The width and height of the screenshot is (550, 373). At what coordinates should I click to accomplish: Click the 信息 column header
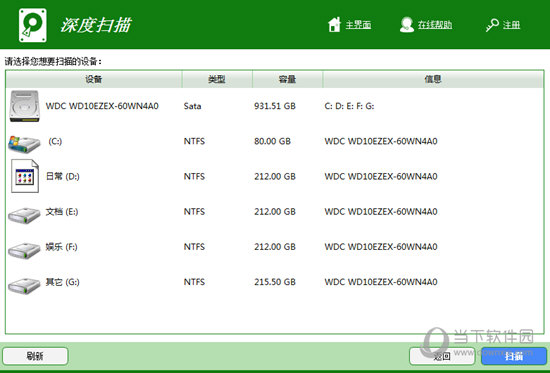(x=433, y=79)
